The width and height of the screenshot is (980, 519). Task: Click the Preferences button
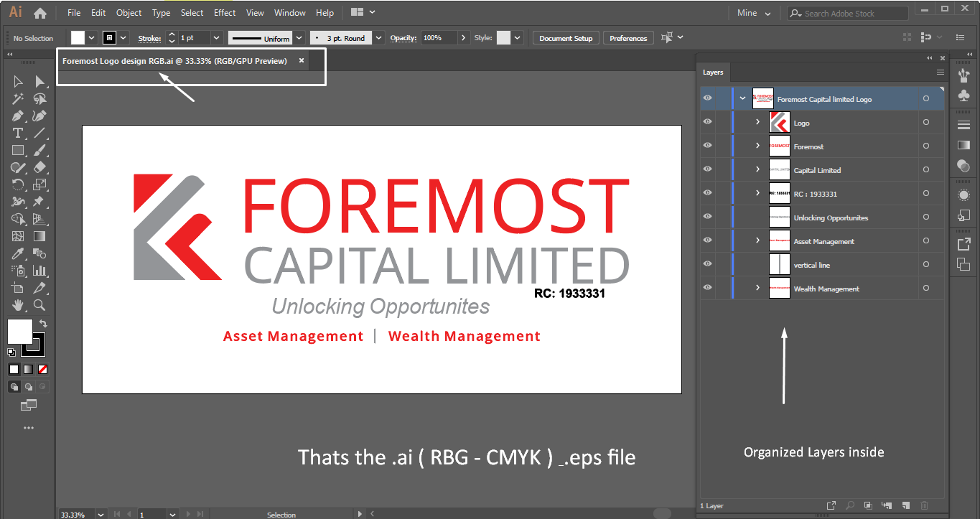pos(628,38)
